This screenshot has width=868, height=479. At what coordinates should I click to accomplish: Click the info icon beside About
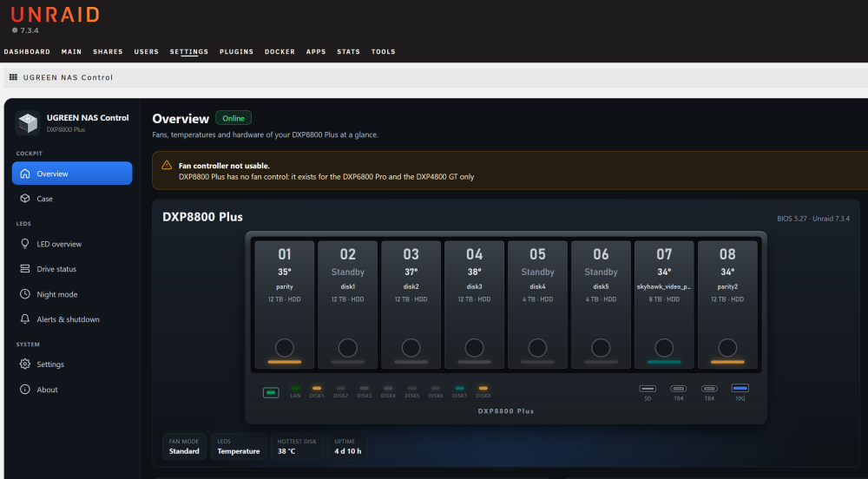click(x=25, y=390)
